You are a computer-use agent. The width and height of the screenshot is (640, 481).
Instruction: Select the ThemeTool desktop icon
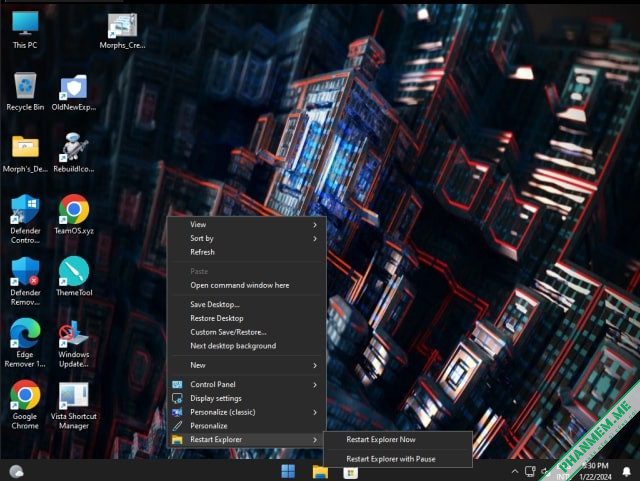[x=74, y=276]
